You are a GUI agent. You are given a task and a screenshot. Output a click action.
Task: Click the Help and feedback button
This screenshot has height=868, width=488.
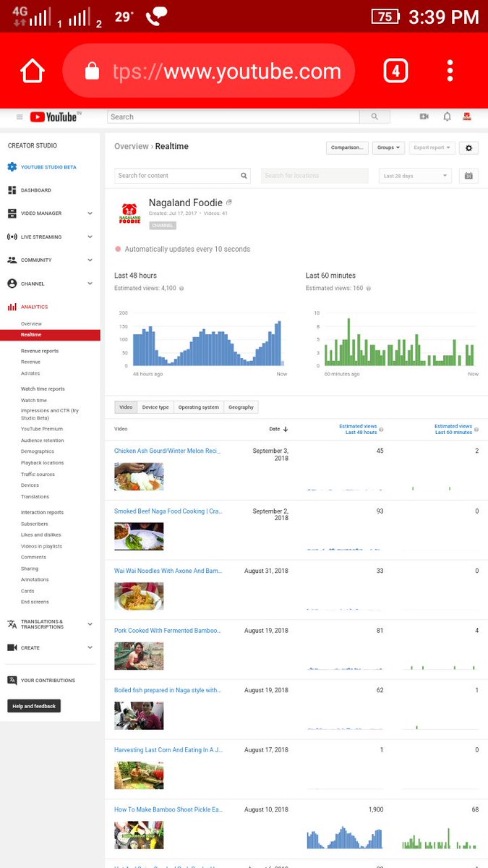coord(34,706)
